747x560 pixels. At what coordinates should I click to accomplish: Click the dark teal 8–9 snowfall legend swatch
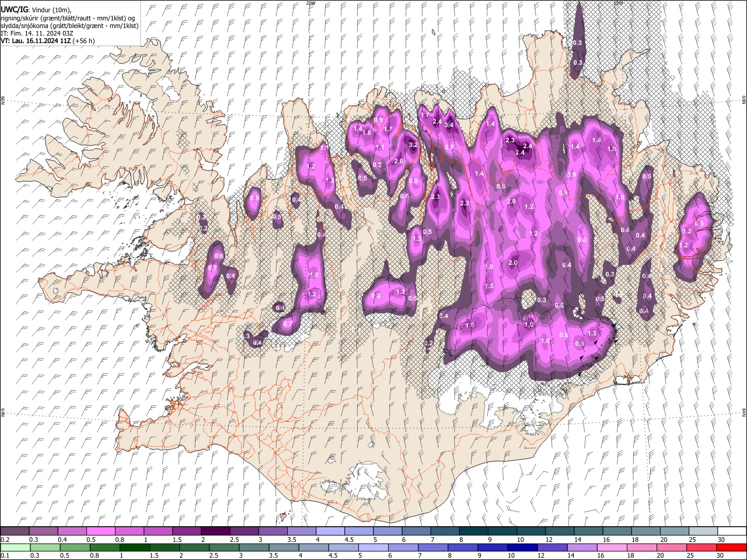point(474,531)
